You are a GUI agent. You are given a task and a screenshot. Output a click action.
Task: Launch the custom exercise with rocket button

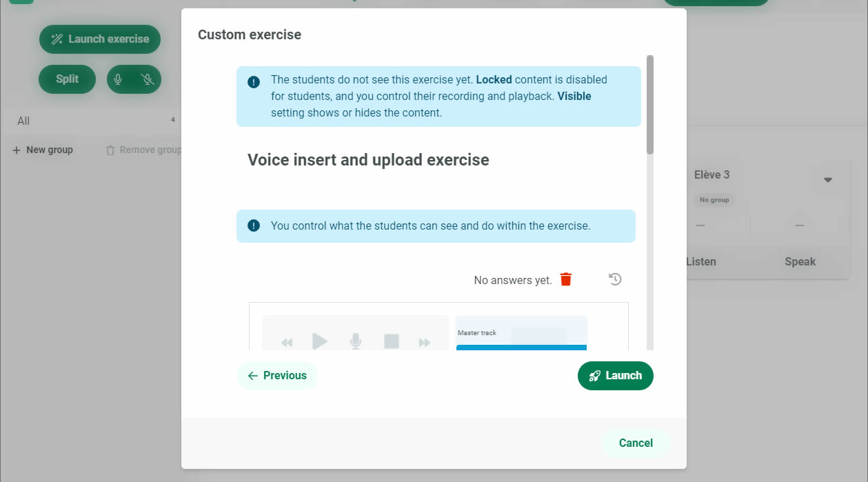615,376
